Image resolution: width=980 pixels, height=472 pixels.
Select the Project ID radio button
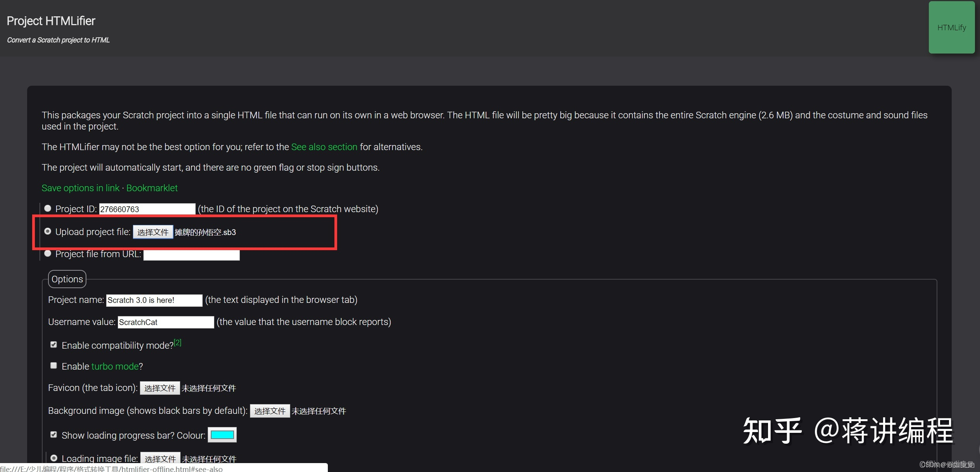(48, 209)
